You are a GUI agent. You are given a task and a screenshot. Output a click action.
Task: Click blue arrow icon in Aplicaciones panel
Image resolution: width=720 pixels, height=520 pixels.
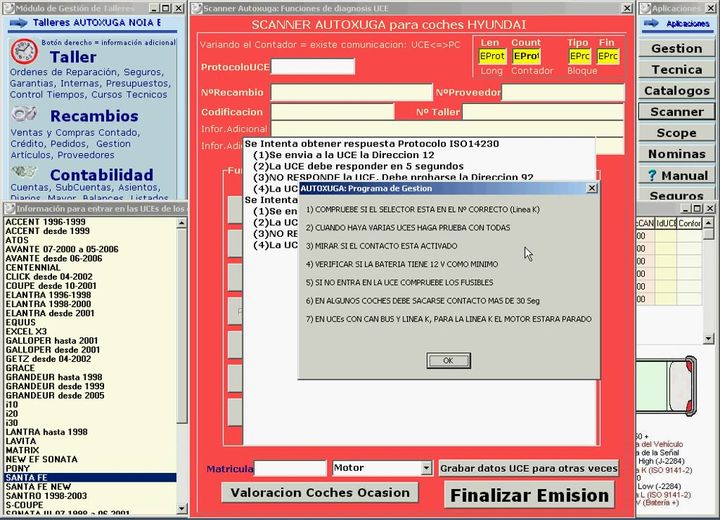[x=651, y=23]
